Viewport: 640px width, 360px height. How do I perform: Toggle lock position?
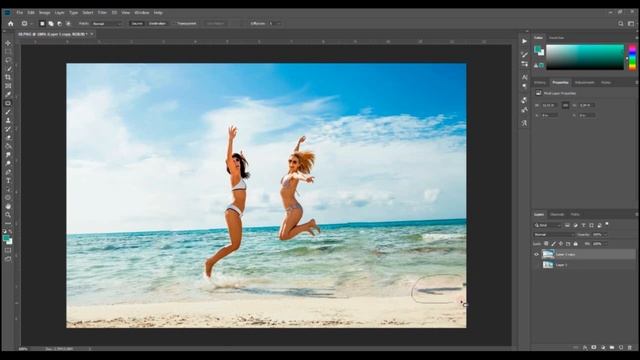[x=561, y=244]
